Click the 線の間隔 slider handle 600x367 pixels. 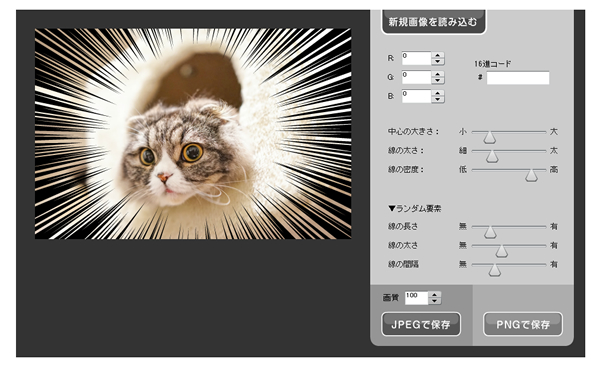[495, 270]
